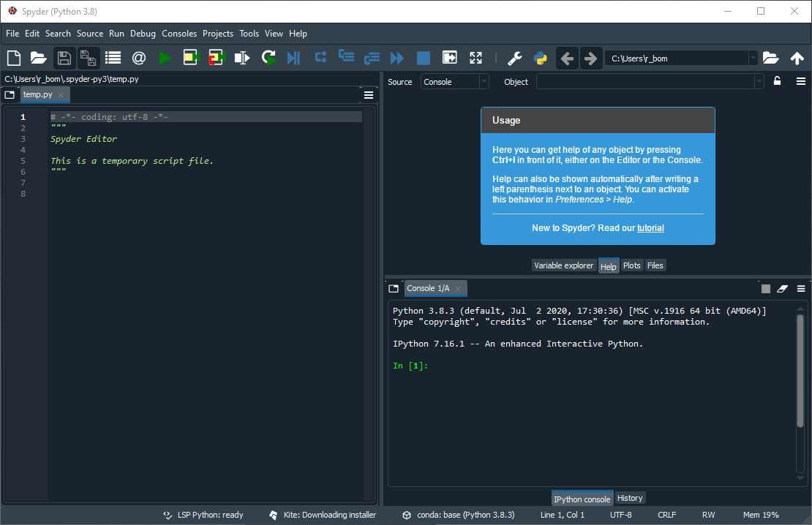Browse for a working directory

click(770, 58)
